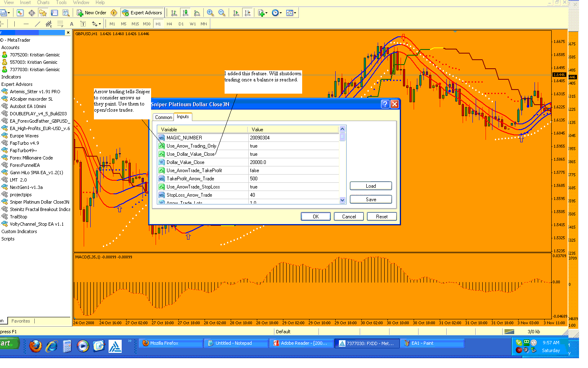588x368 pixels.
Task: Select the Sniper Platinum Dollar Close3N advisor
Action: tap(39, 202)
